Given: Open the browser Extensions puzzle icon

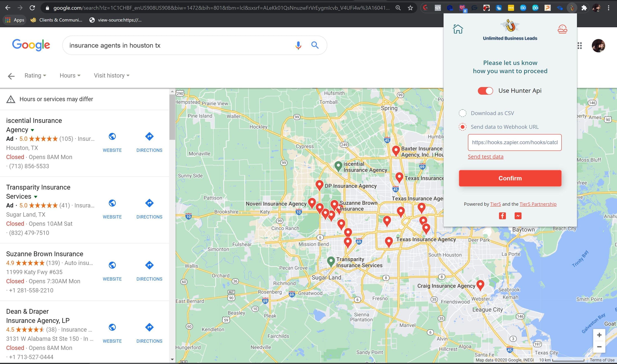Looking at the screenshot, I should pos(584,8).
